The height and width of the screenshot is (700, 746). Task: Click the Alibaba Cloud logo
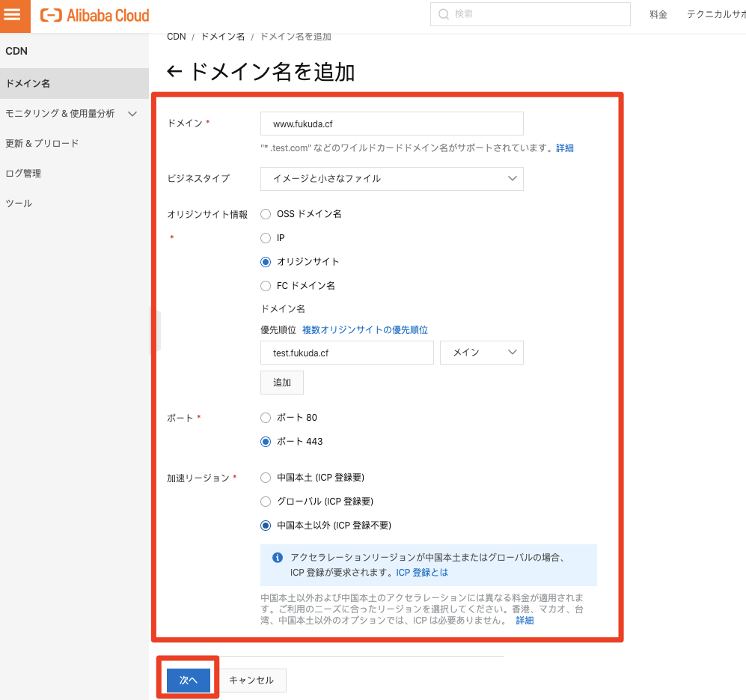95,15
